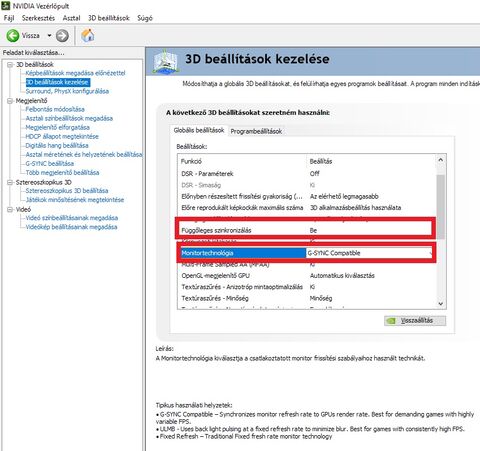This screenshot has width=480, height=451.
Task: Open Digitális hang beállítása
Action: coord(57,145)
